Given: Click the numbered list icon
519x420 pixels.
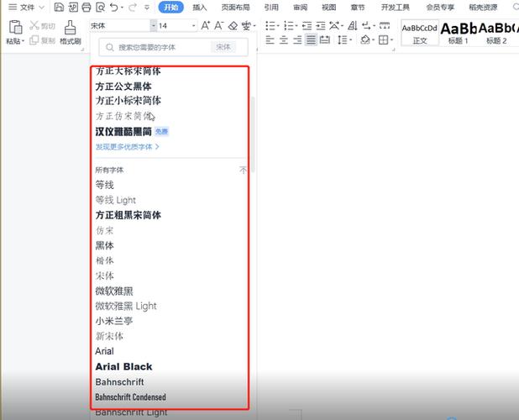Looking at the screenshot, I should [289, 25].
